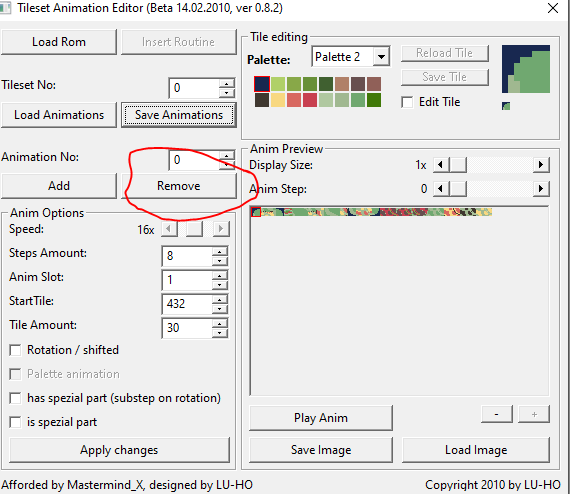Open the Palette 2 dropdown
The height and width of the screenshot is (494, 570).
pos(381,57)
